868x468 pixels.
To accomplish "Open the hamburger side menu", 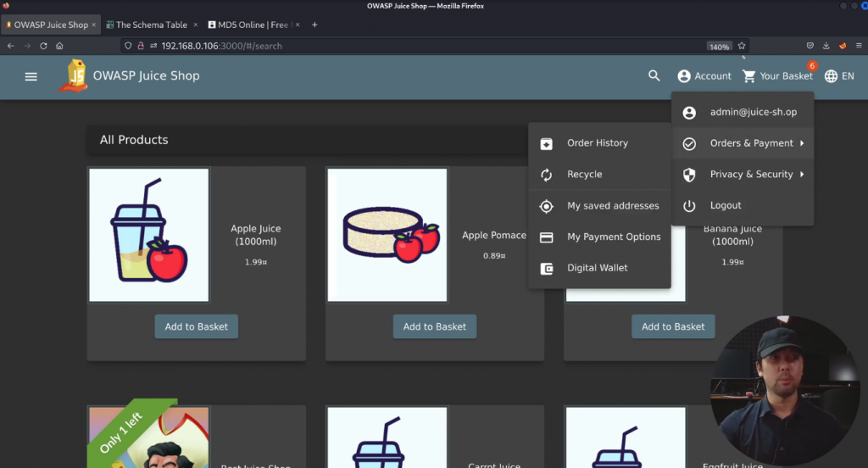I will (31, 76).
